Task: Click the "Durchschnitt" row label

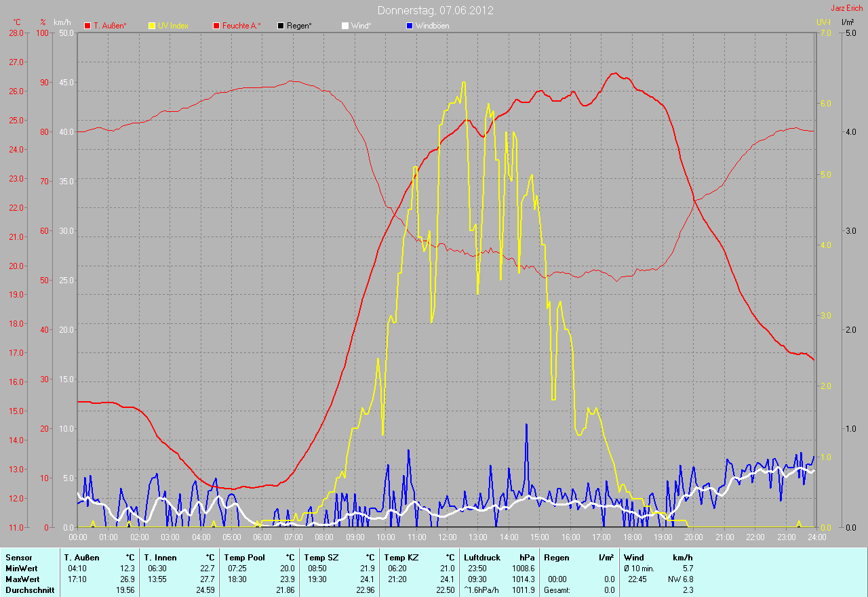Action: tap(29, 590)
